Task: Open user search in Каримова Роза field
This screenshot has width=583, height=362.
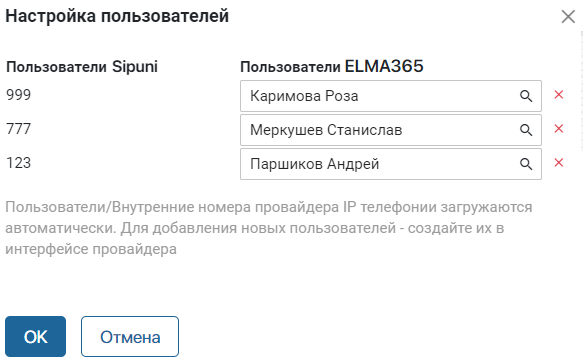Action: [526, 96]
